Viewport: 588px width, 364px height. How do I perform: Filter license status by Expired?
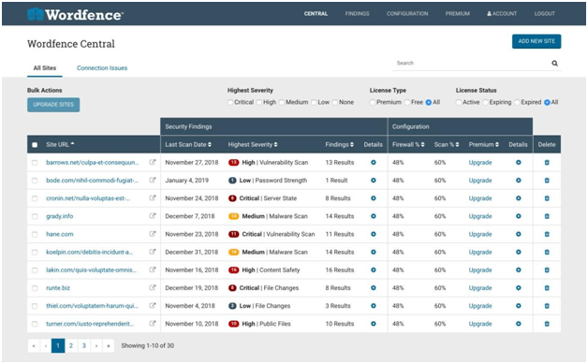pos(517,102)
